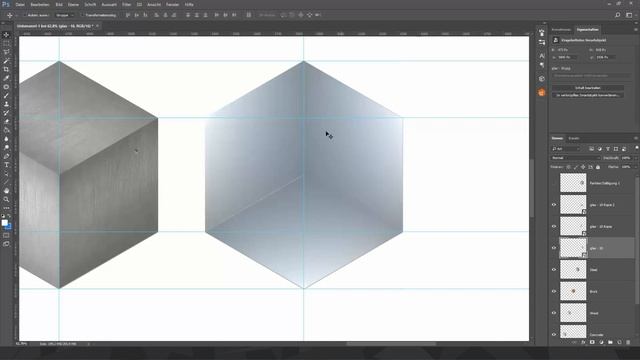The image size is (640, 360).
Task: Select the Eyedropper tool
Action: [6, 78]
